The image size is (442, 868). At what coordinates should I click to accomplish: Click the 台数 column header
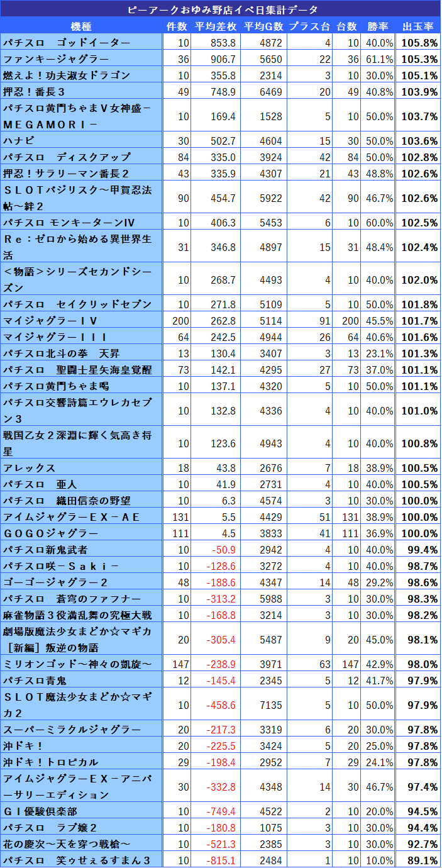point(346,26)
